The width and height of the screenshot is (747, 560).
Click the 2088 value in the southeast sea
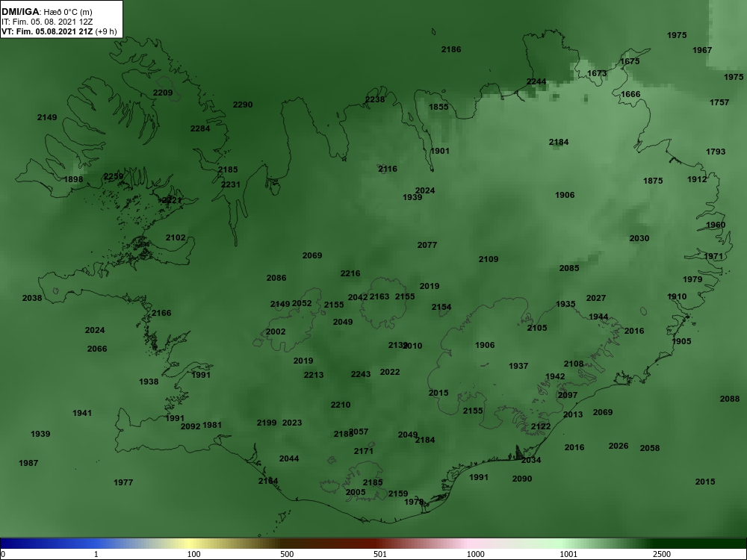click(x=730, y=399)
